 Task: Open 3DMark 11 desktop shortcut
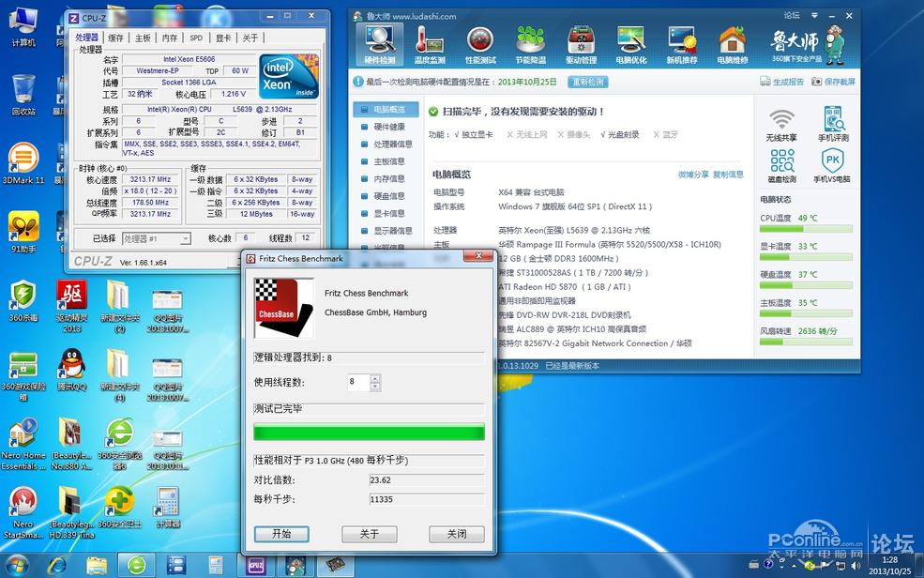pyautogui.click(x=23, y=163)
